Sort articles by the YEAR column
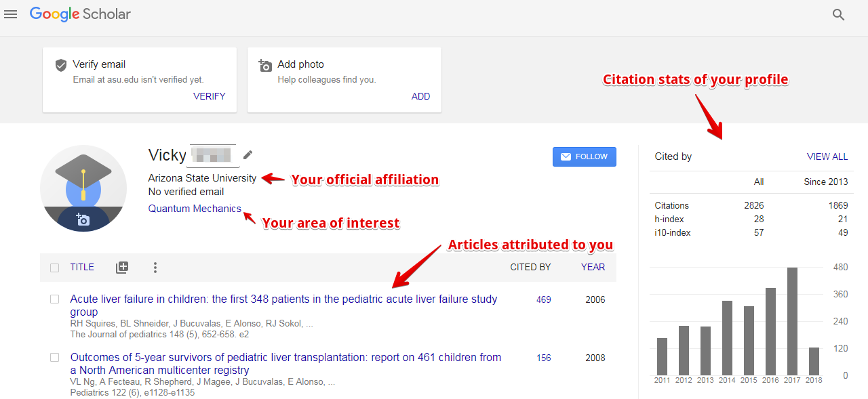The height and width of the screenshot is (399, 868). tap(593, 267)
